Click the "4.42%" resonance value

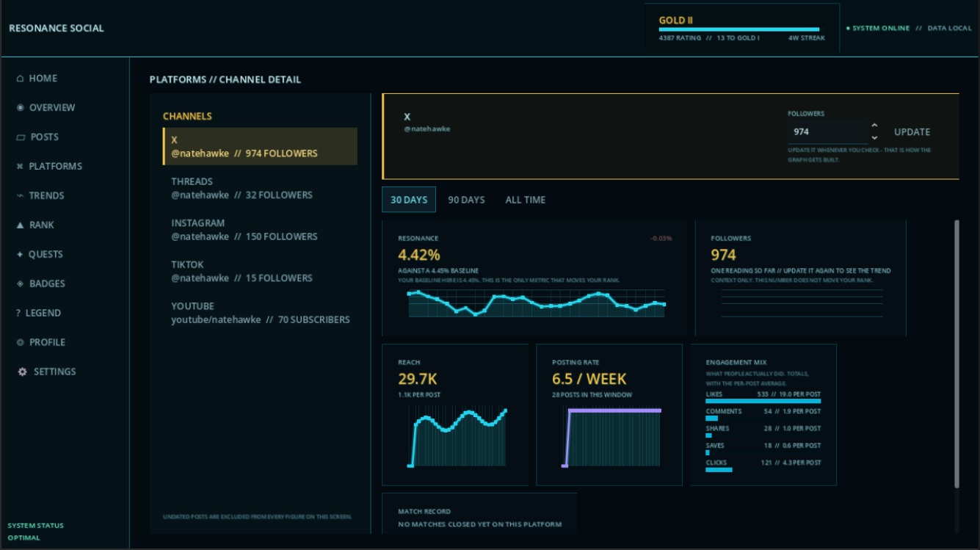419,255
